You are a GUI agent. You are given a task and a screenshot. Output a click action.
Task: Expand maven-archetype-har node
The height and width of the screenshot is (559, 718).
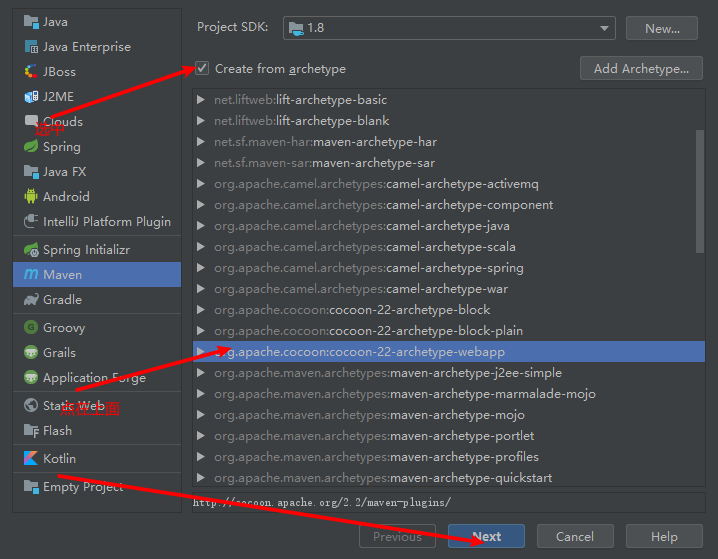[x=201, y=141]
